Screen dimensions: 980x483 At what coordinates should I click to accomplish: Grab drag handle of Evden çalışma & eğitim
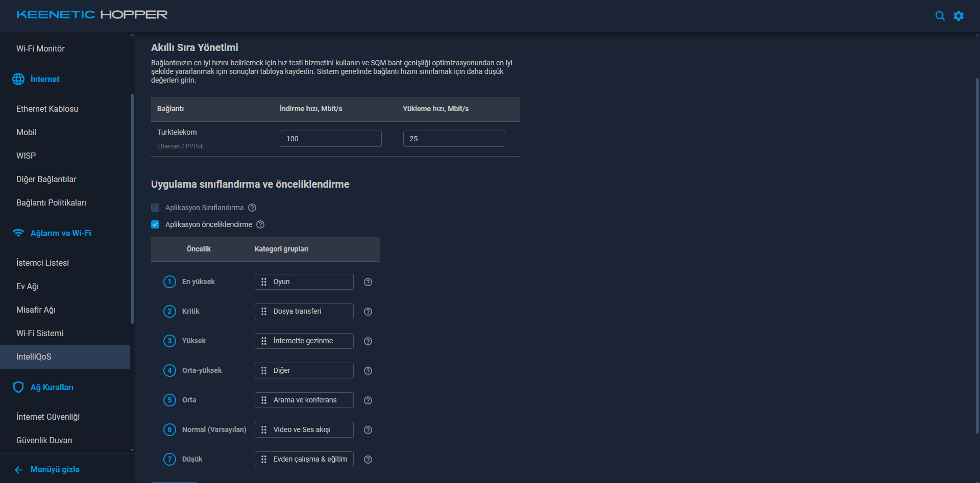coord(264,460)
